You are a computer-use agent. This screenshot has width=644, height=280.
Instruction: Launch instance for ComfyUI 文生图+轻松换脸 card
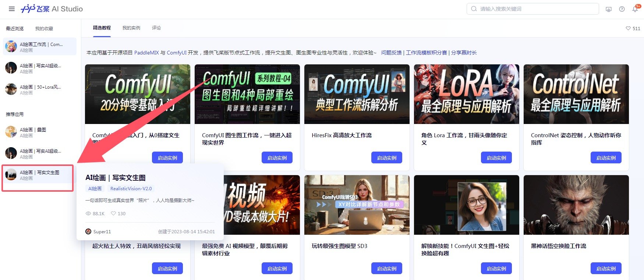pos(496,268)
